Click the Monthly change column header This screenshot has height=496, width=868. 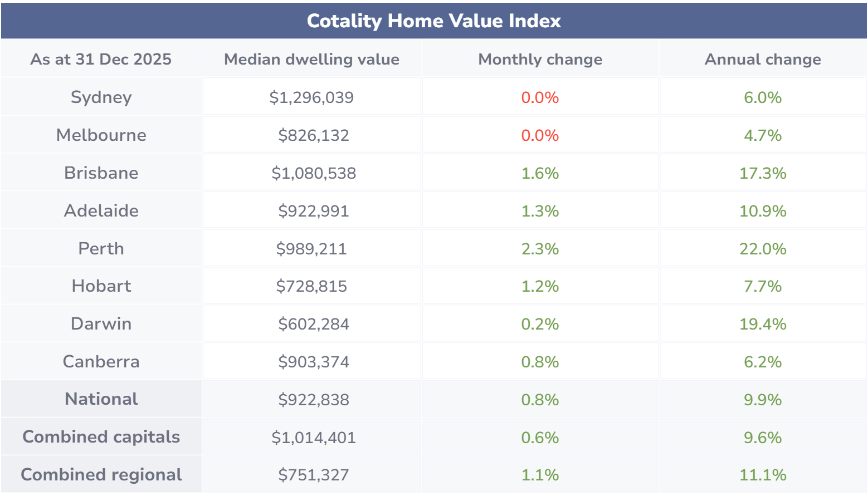click(540, 60)
